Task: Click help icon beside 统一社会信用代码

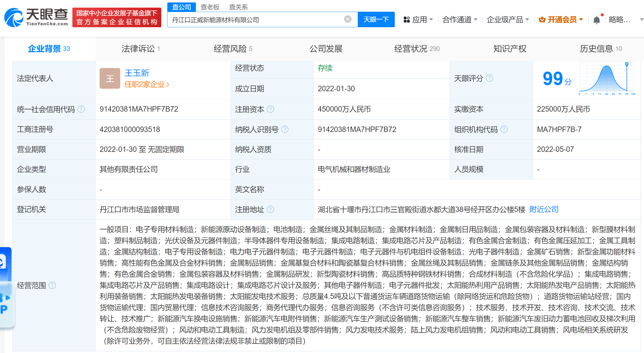Action: [x=81, y=109]
